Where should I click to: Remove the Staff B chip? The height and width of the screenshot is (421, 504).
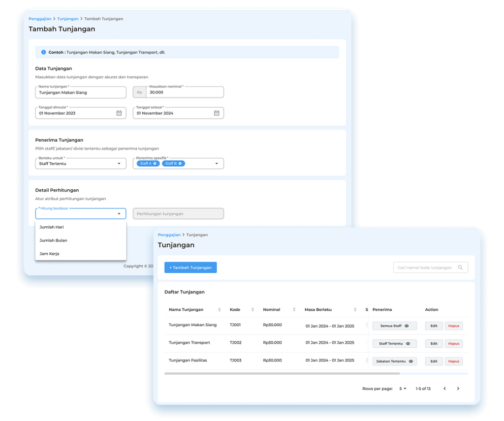click(180, 163)
